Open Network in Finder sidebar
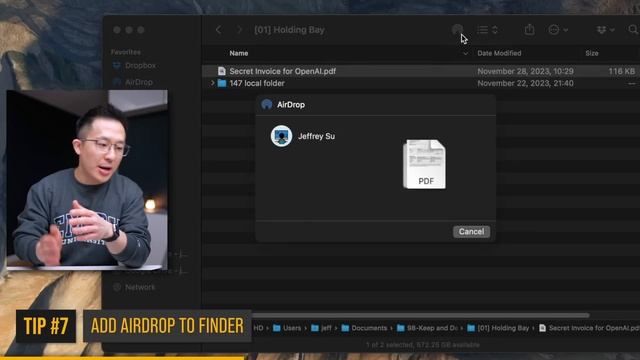This screenshot has height=360, width=640. pyautogui.click(x=134, y=287)
